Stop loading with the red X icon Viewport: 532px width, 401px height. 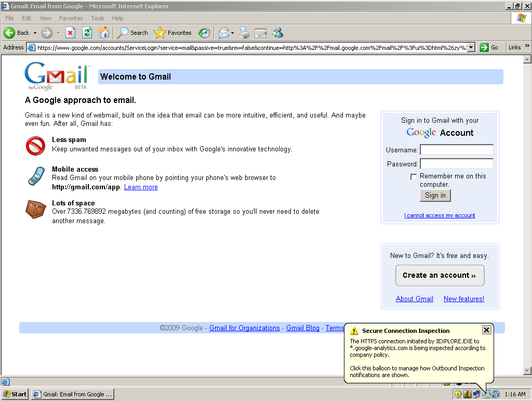[x=70, y=33]
